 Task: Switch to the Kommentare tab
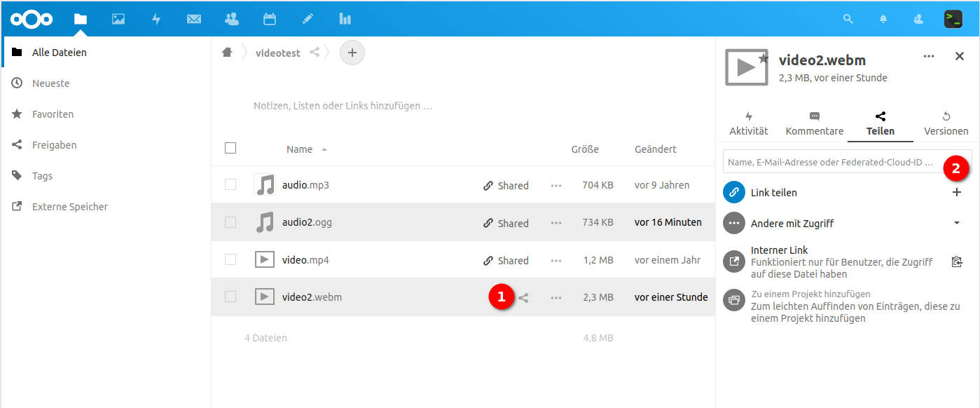(x=814, y=124)
